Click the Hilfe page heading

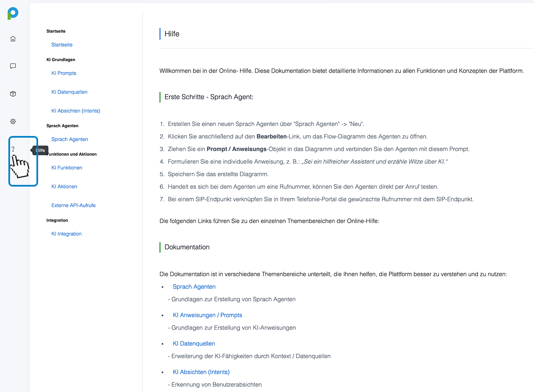[x=172, y=34]
